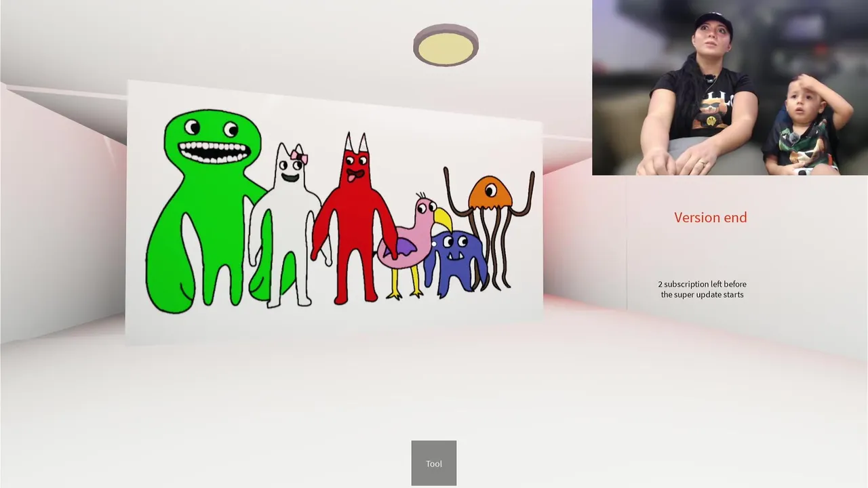Click the webcam overlay video
Screen dimensions: 868x488
730,87
